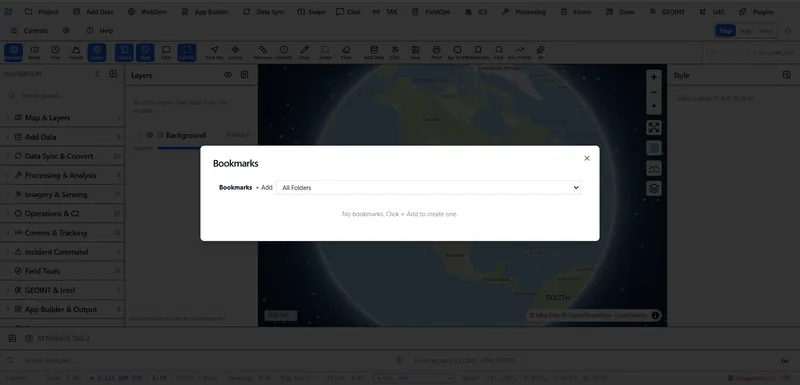Zoom in with the map plus button
This screenshot has width=800, height=385.
(x=654, y=77)
